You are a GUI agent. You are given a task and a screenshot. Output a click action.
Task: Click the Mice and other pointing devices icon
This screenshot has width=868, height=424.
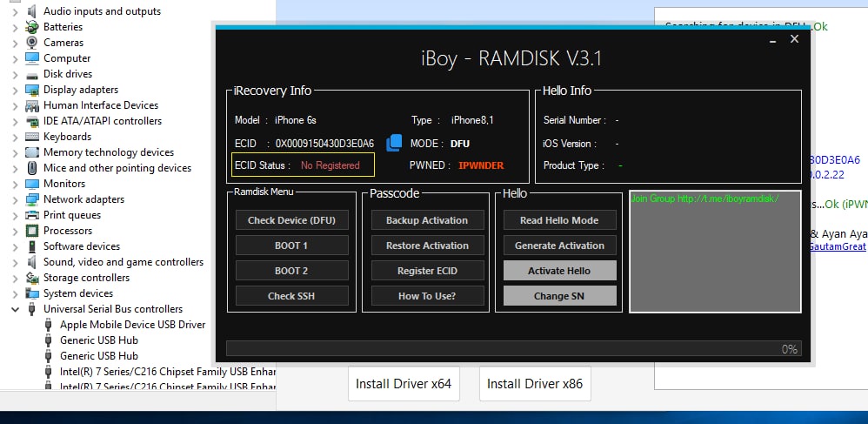pyautogui.click(x=32, y=168)
